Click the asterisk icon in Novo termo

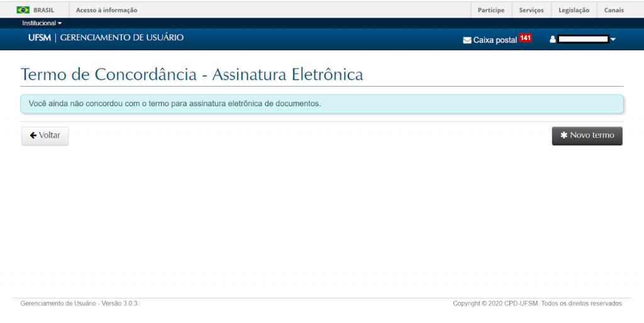click(563, 136)
